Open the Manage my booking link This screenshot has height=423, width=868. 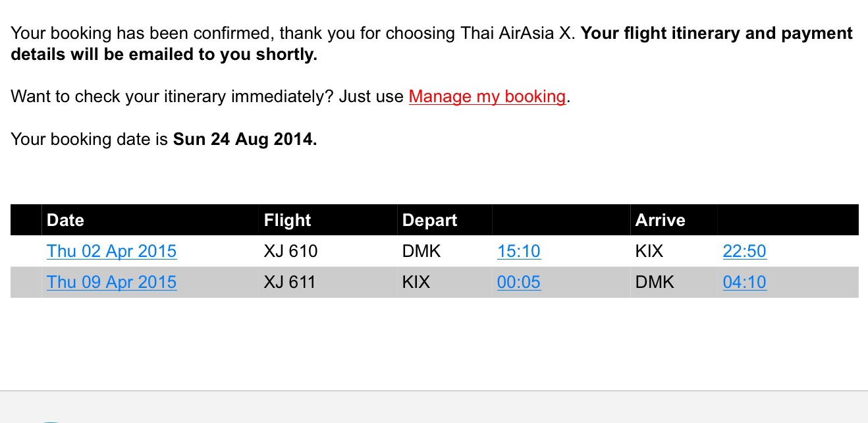point(487,97)
